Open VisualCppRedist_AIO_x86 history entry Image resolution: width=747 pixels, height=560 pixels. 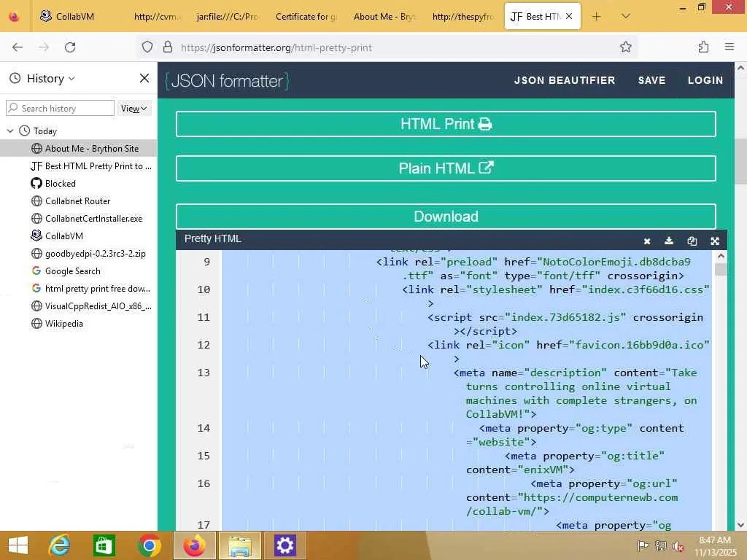pyautogui.click(x=78, y=306)
